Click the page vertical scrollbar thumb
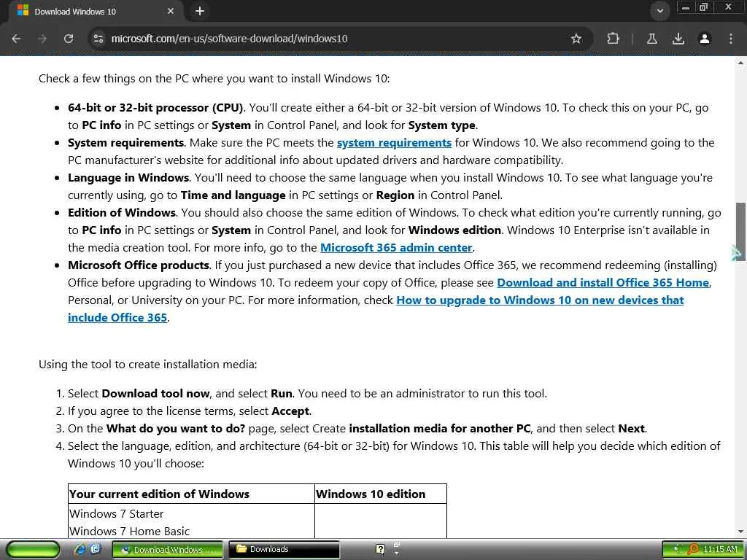The width and height of the screenshot is (747, 560). tap(740, 231)
